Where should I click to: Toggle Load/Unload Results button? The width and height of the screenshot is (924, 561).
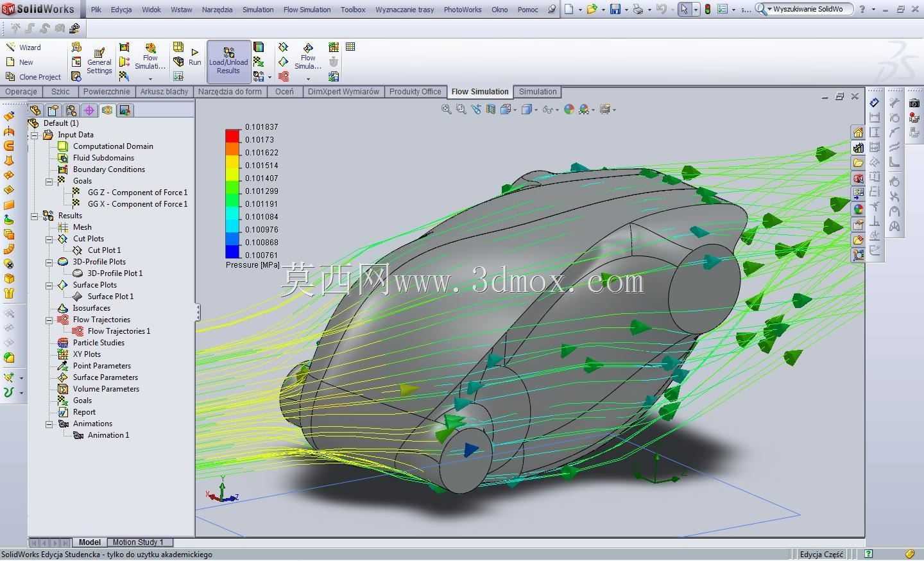coord(228,61)
